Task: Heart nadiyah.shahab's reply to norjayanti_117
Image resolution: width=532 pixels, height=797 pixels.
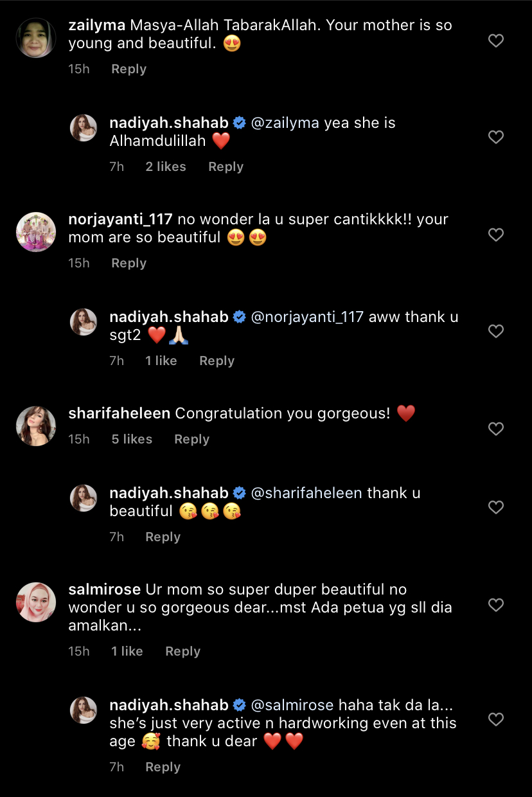Action: pyautogui.click(x=495, y=331)
